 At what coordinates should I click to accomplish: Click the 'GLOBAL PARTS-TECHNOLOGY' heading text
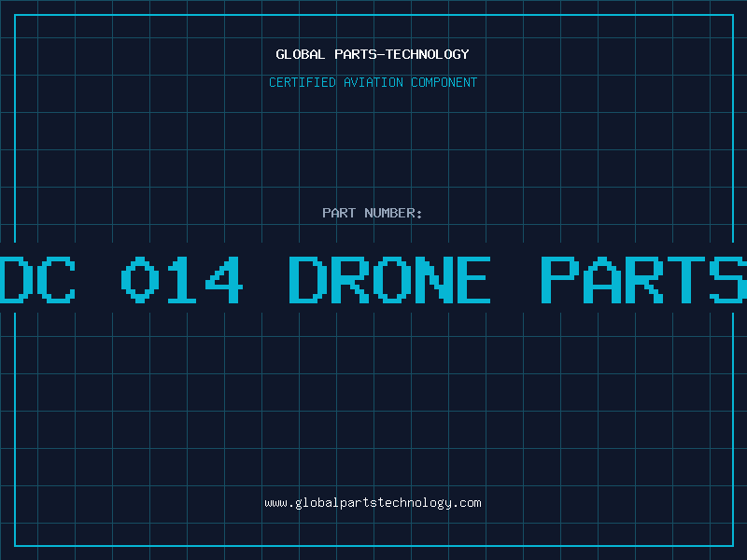373,54
